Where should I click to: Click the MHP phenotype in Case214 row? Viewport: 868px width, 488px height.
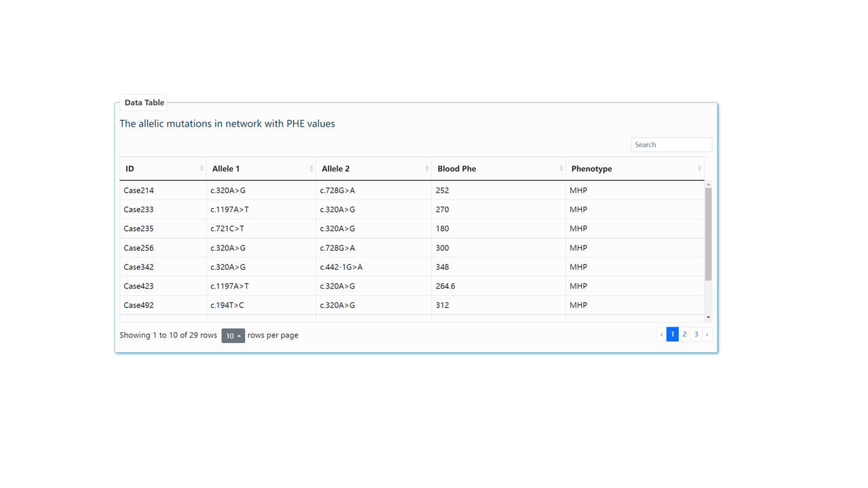[x=578, y=190]
